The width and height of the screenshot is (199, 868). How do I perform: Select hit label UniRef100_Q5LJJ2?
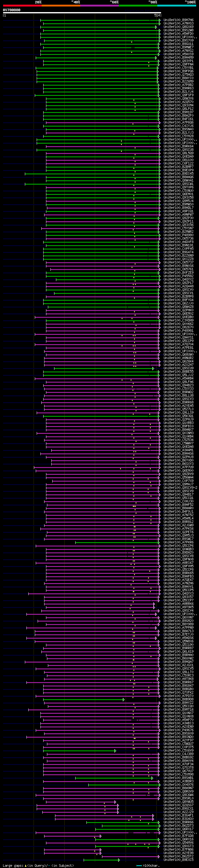[x=179, y=375]
